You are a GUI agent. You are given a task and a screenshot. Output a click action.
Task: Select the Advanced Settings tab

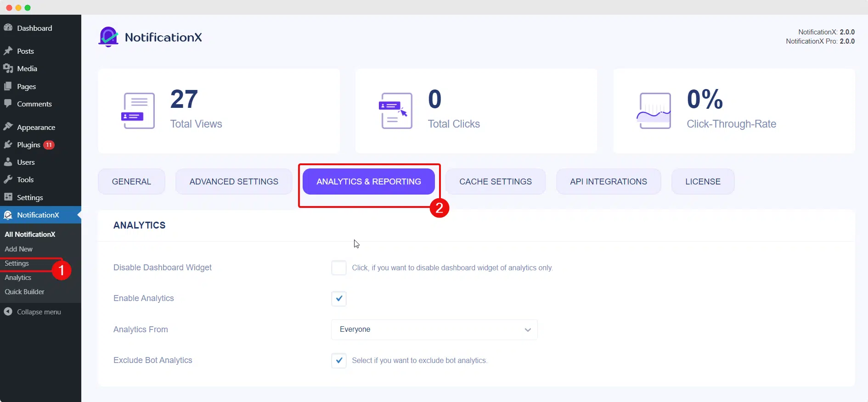pos(234,181)
